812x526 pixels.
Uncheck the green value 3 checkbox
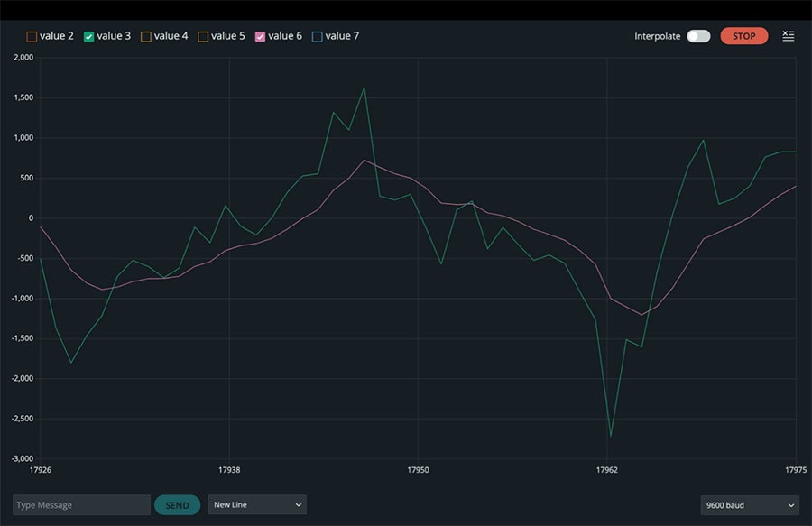click(89, 36)
